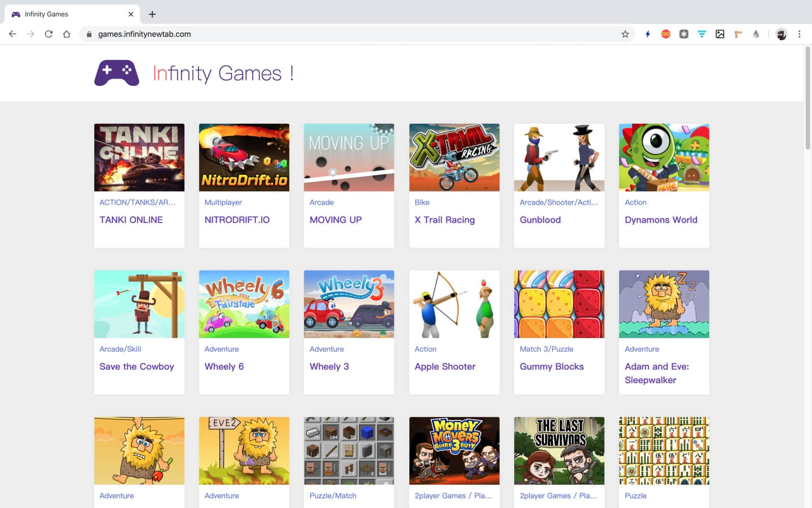
Task: Open the grey asterisk extension icon
Action: [x=683, y=34]
